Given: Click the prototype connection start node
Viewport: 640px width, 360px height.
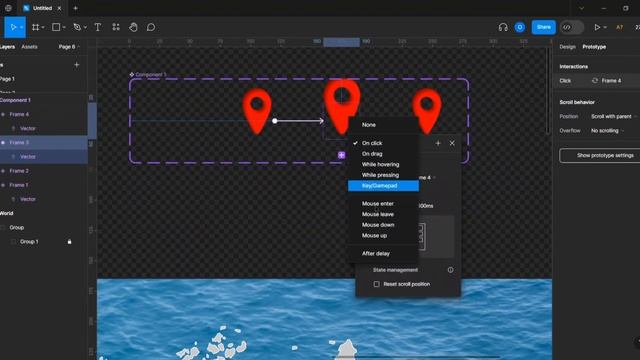Looking at the screenshot, I should coord(275,121).
